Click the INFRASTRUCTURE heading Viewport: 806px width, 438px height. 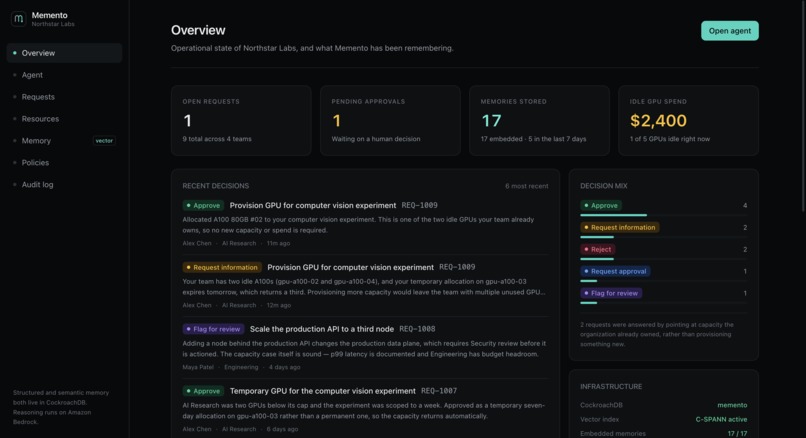(611, 387)
